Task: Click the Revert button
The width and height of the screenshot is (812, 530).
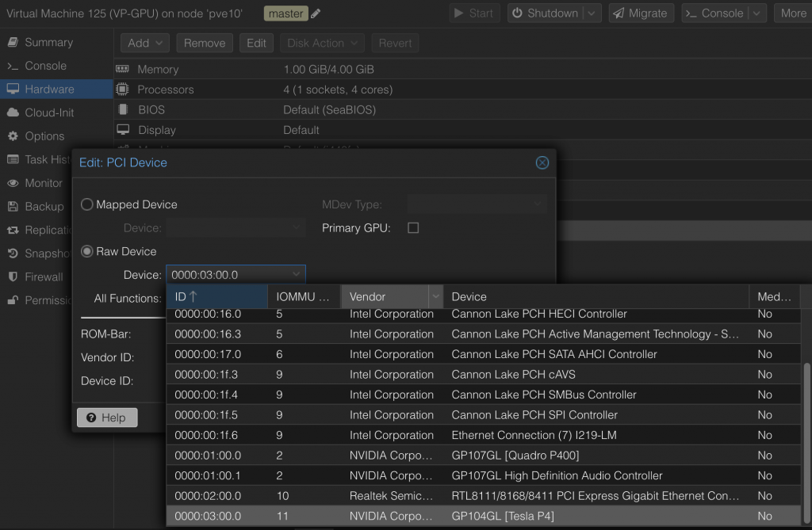Action: [395, 43]
